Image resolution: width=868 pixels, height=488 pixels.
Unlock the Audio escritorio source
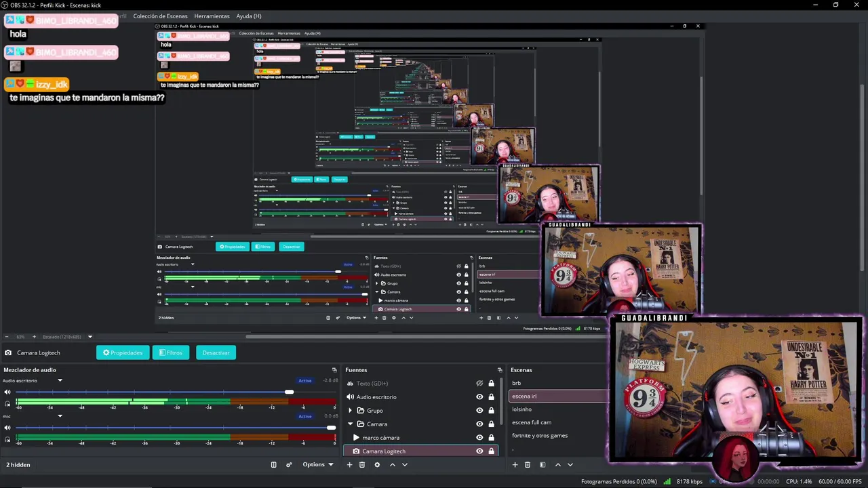491,397
